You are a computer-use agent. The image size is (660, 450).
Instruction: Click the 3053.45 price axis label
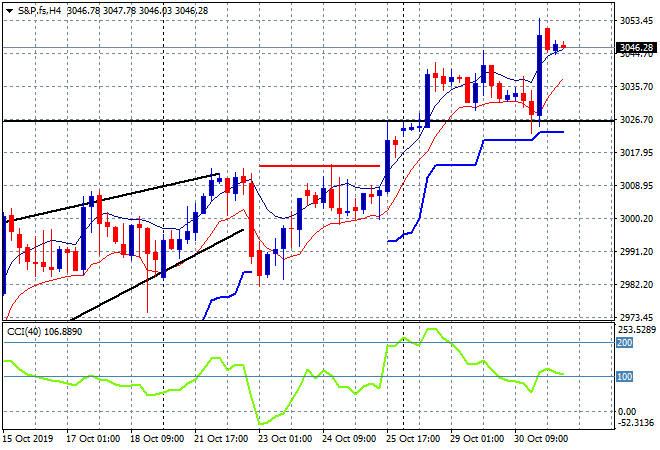tap(636, 21)
